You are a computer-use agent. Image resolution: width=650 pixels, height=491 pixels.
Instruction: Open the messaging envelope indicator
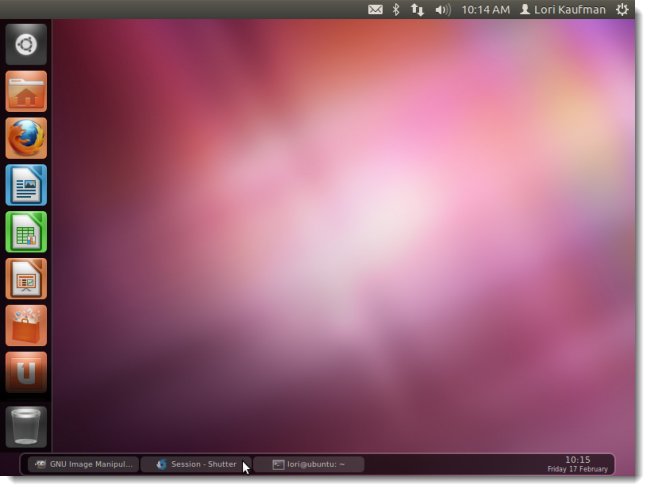point(375,10)
